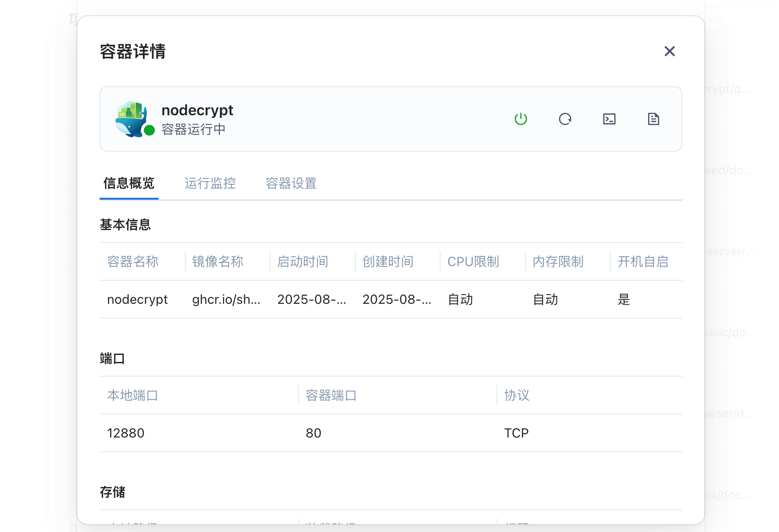Click the container port value 80
Screen dimensions: 779x532
tap(313, 433)
